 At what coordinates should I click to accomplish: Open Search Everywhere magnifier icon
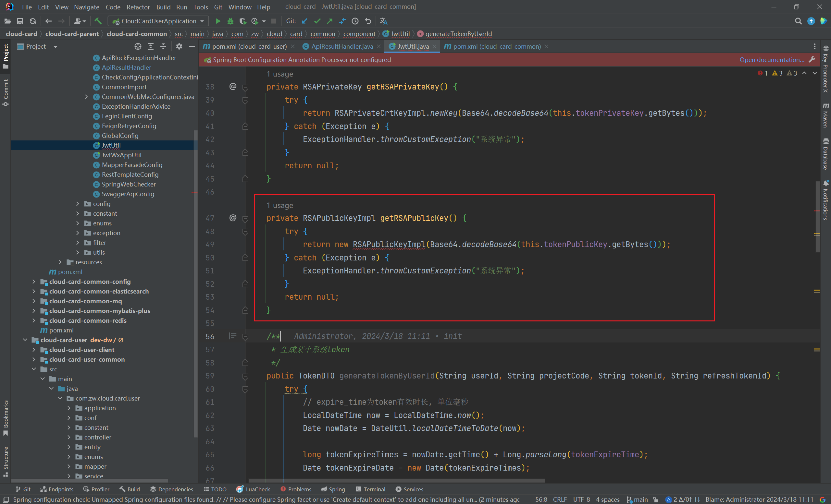[798, 21]
